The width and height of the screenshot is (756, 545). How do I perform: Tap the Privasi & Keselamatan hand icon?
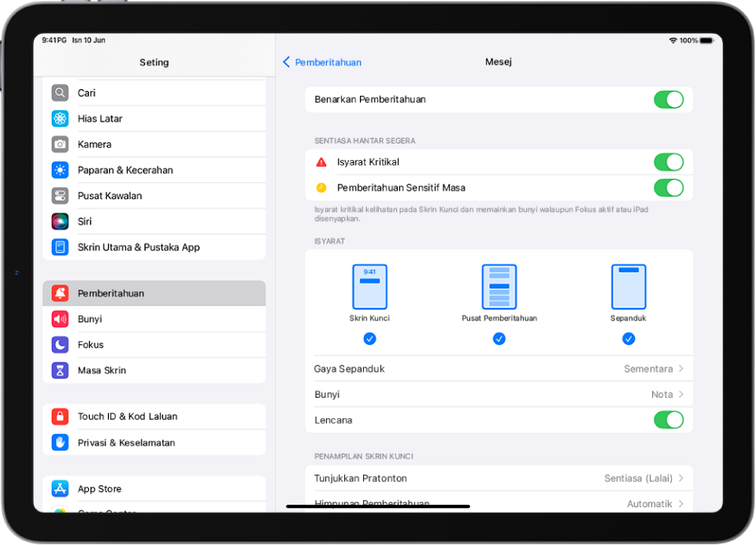point(60,443)
